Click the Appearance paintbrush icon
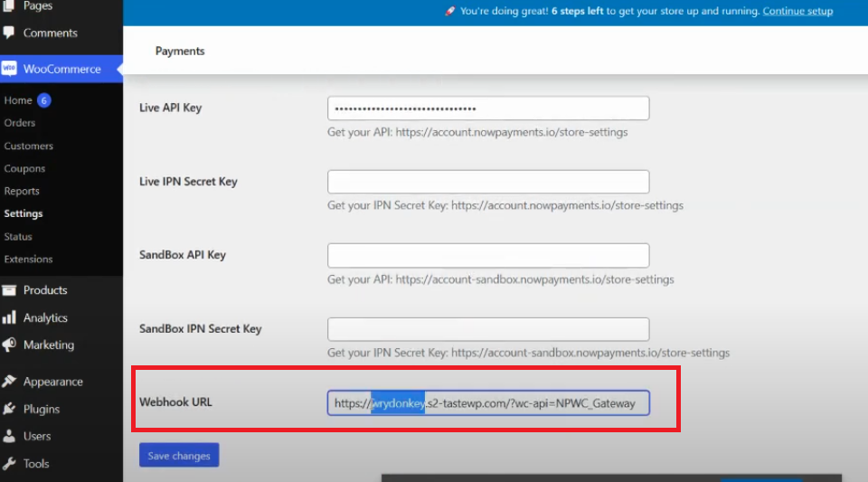 (x=10, y=382)
